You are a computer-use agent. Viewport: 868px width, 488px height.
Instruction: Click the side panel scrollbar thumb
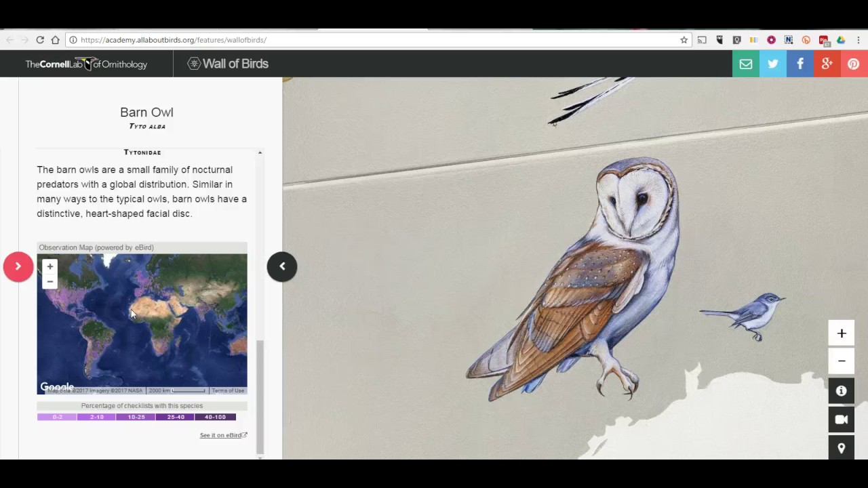click(259, 396)
